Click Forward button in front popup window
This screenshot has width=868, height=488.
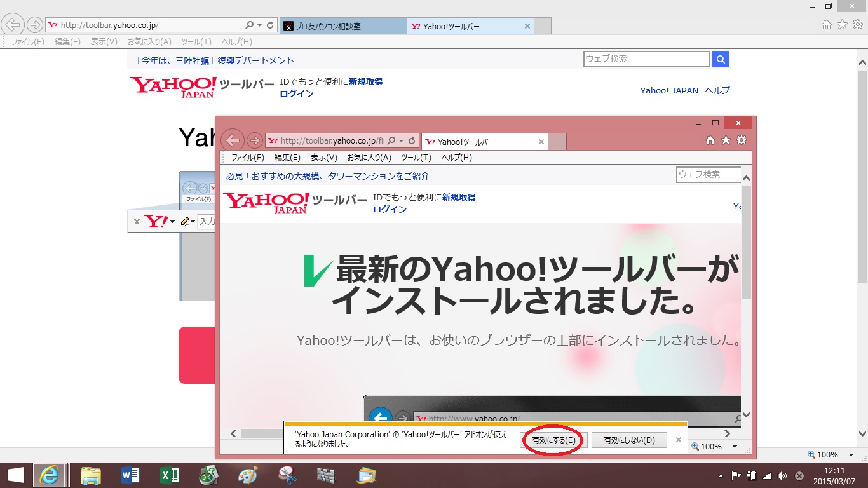click(x=254, y=140)
